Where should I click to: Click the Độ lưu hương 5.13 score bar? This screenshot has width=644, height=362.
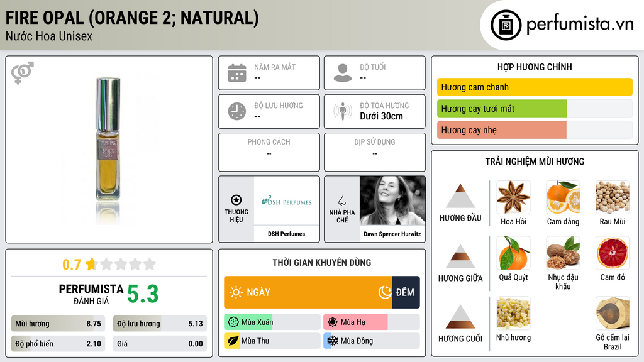(x=160, y=324)
